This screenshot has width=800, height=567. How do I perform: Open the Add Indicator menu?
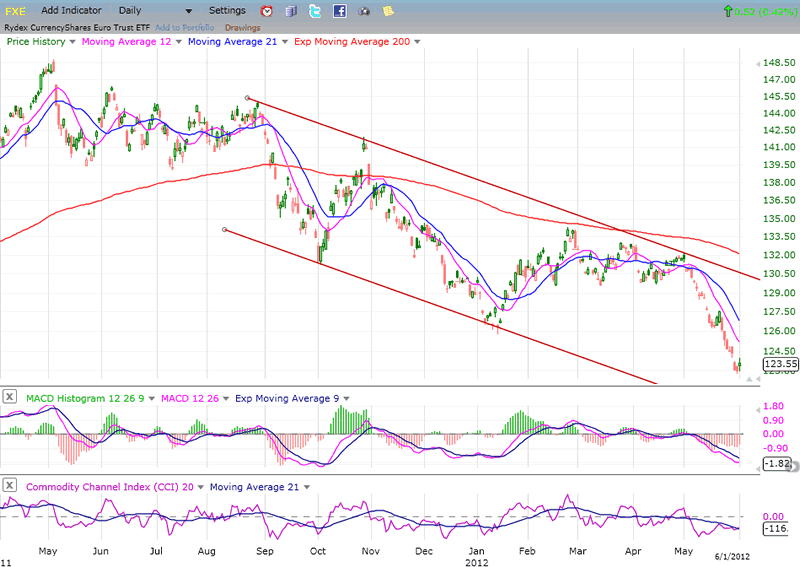(x=71, y=11)
